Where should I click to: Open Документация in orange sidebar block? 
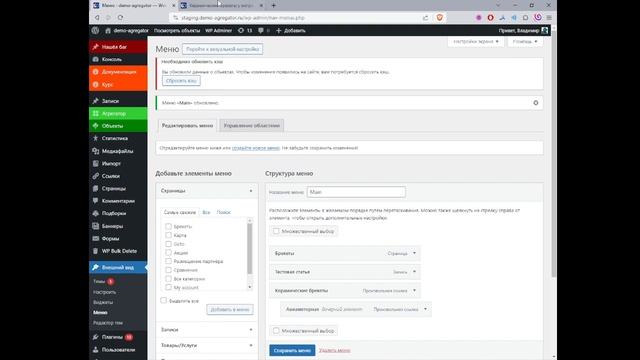click(x=118, y=72)
